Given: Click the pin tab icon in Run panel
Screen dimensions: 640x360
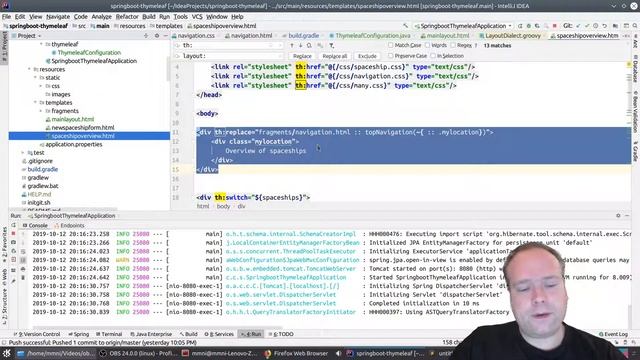Looking at the screenshot, I should click(x=13, y=281).
